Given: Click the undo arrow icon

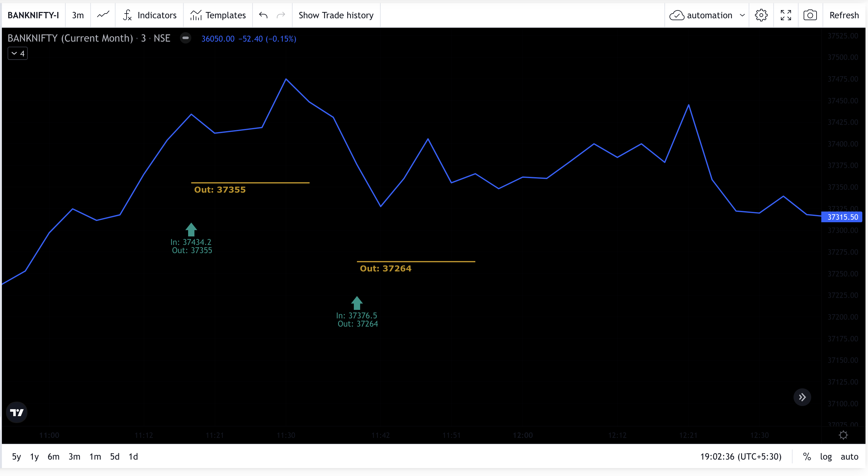Looking at the screenshot, I should [263, 15].
